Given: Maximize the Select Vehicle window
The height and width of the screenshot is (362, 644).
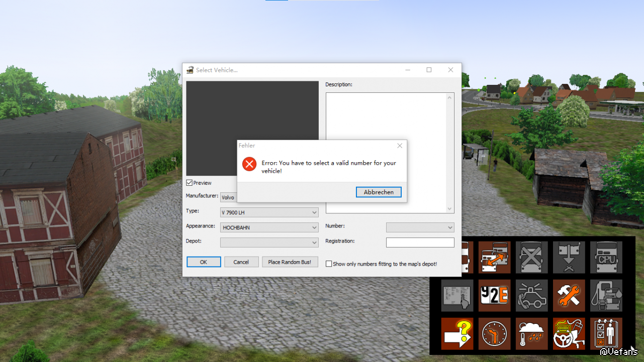Looking at the screenshot, I should pyautogui.click(x=429, y=70).
